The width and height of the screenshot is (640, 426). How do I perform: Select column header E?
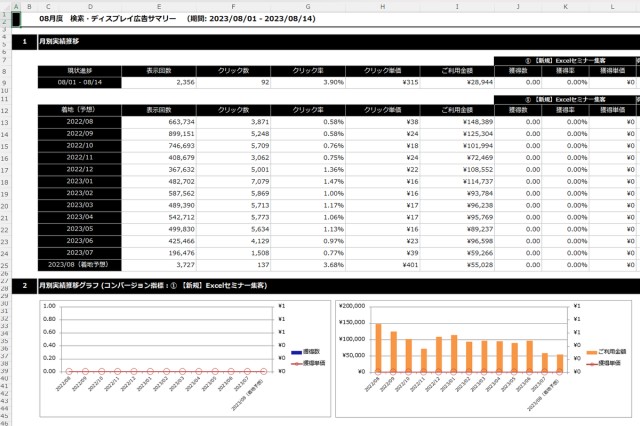[x=159, y=7]
